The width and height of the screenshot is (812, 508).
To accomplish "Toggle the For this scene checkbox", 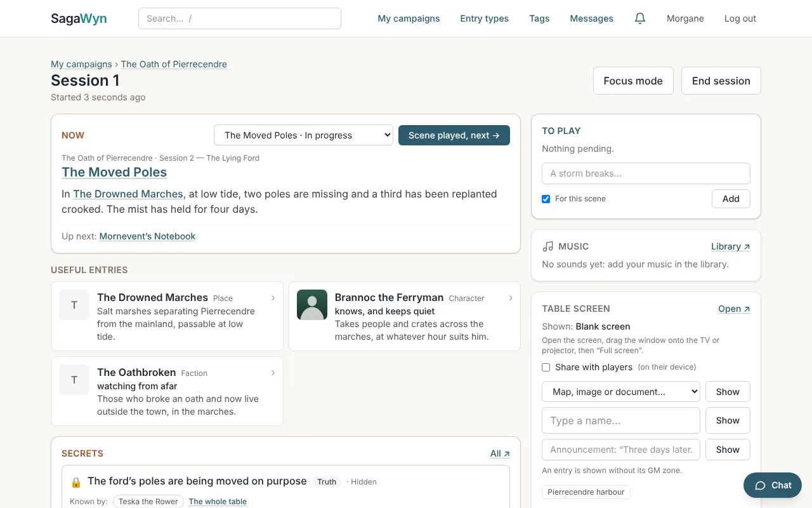I will click(x=546, y=199).
